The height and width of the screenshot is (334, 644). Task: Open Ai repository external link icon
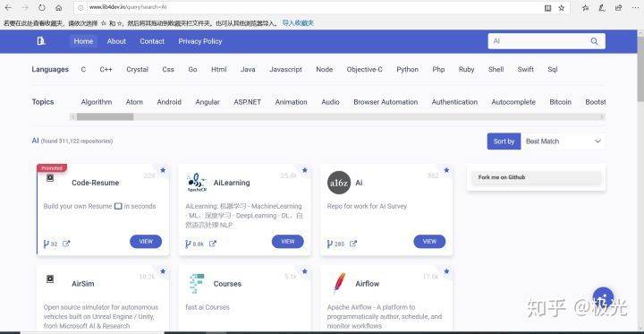pos(352,244)
